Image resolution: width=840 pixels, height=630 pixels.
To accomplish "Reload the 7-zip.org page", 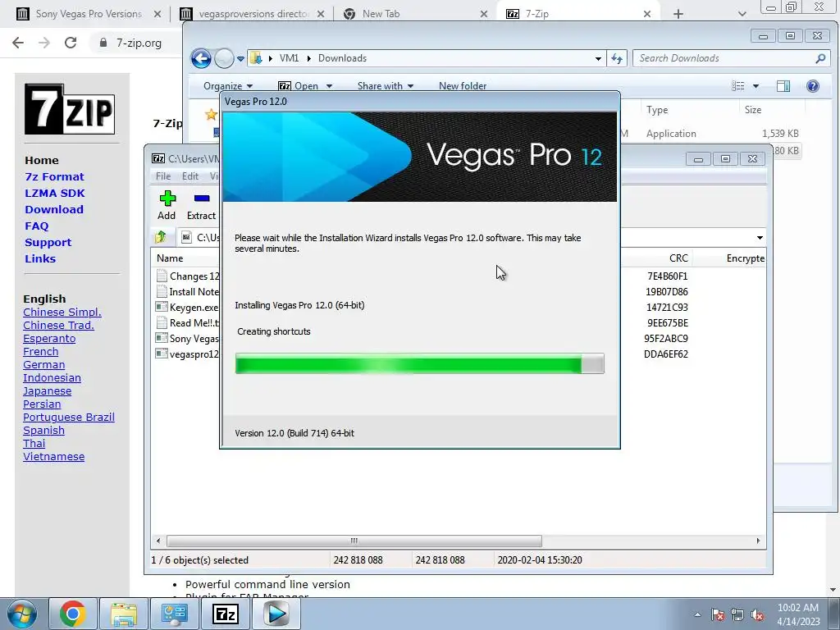I will point(71,43).
